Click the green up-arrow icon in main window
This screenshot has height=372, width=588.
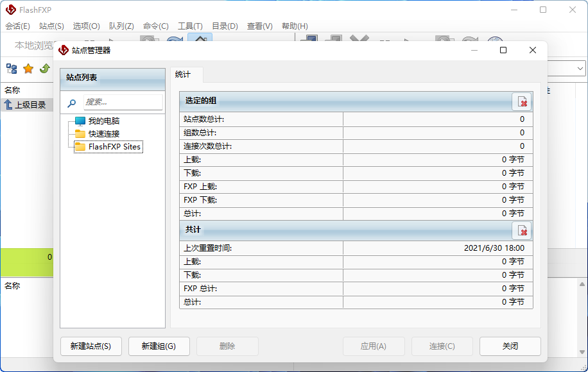(x=45, y=69)
